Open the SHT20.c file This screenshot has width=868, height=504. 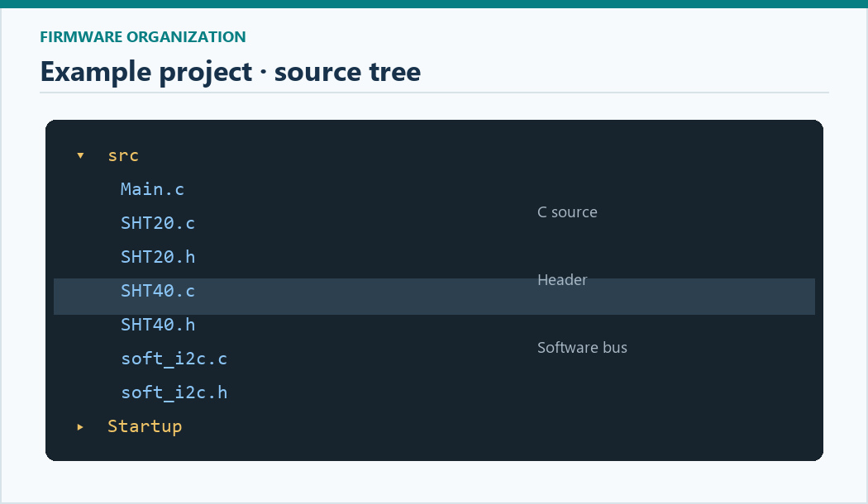158,223
